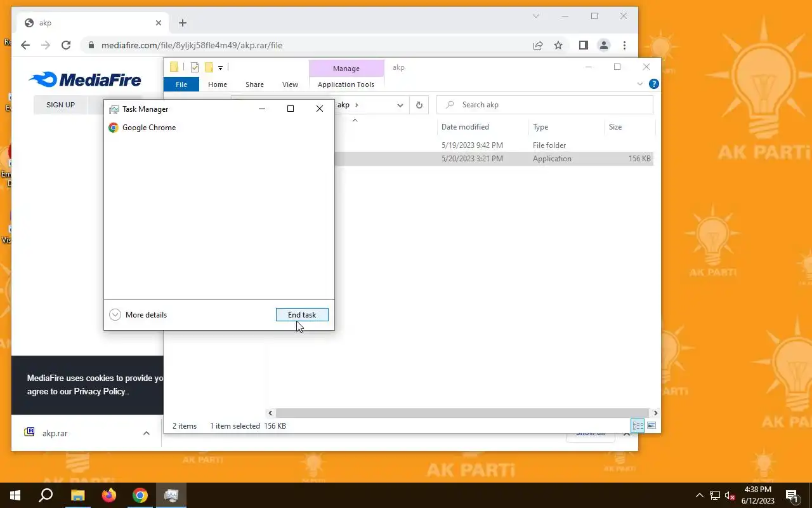Open Customize Quick Access Toolbar dropdown

pyautogui.click(x=220, y=67)
